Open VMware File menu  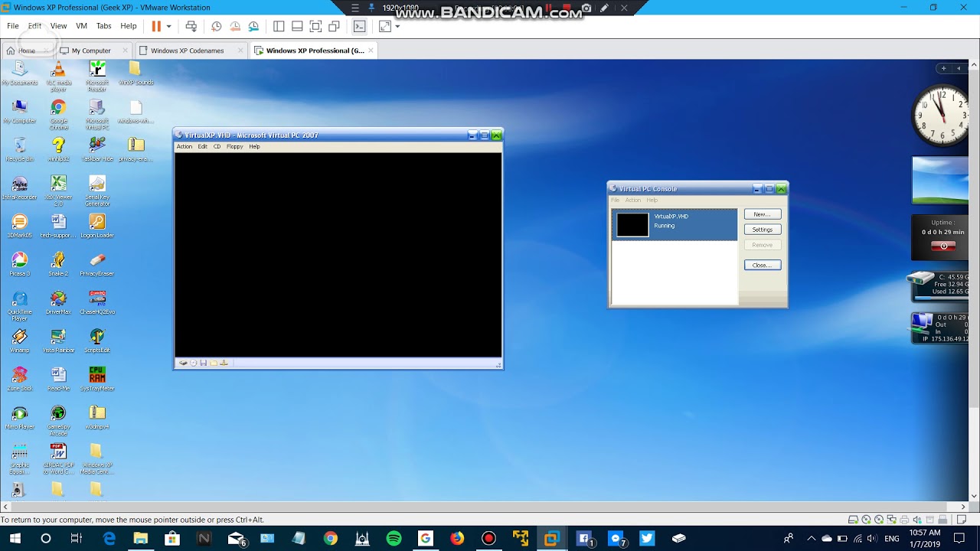coord(13,26)
